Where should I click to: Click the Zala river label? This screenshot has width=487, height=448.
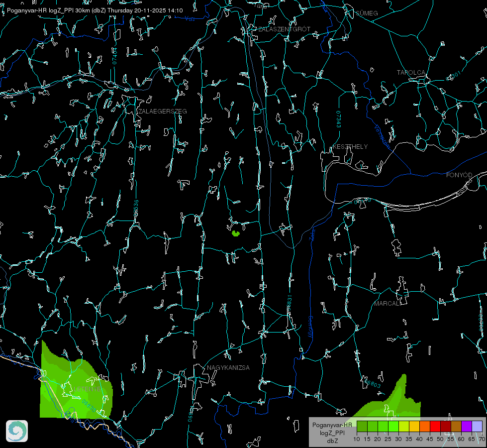tap(313, 234)
